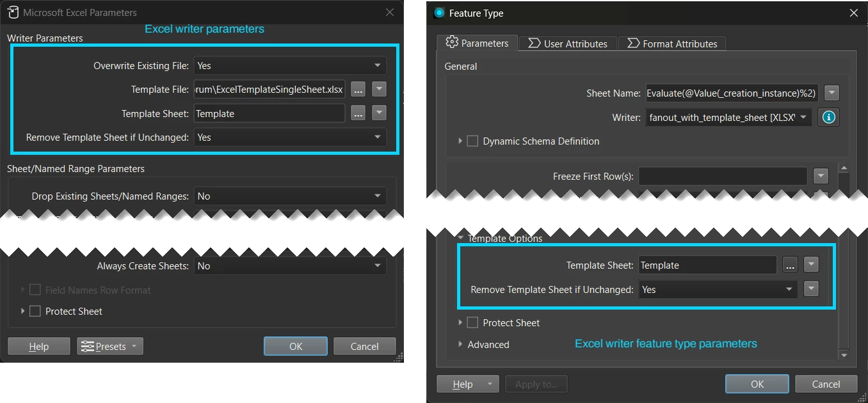Open Overwrite Existing File dropdown

point(290,65)
